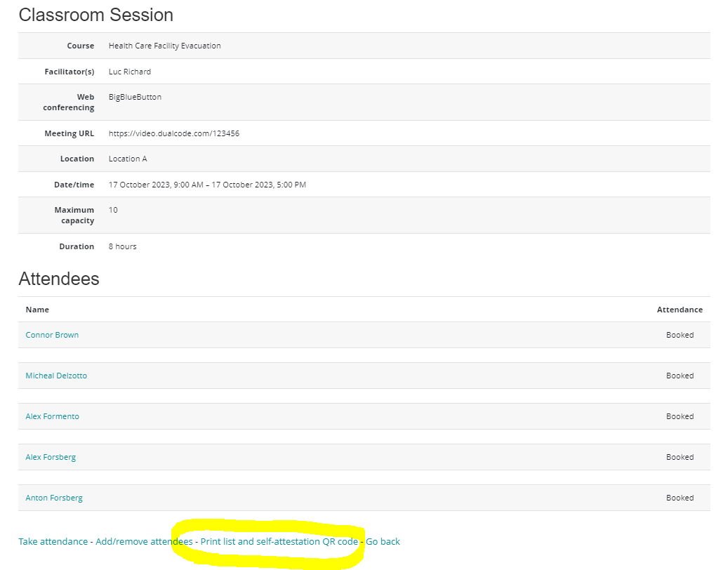728x570 pixels.
Task: Click Print list and self-attestation QR code
Action: [279, 541]
